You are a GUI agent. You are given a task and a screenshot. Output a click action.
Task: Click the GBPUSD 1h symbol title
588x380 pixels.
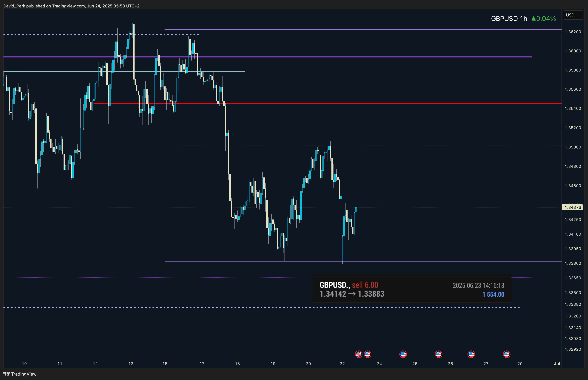(509, 18)
